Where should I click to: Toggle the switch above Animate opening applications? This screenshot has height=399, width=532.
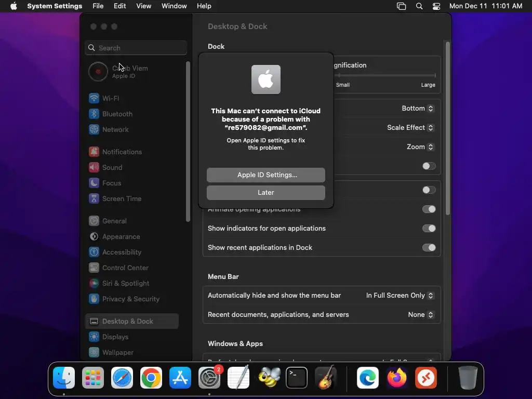429,190
